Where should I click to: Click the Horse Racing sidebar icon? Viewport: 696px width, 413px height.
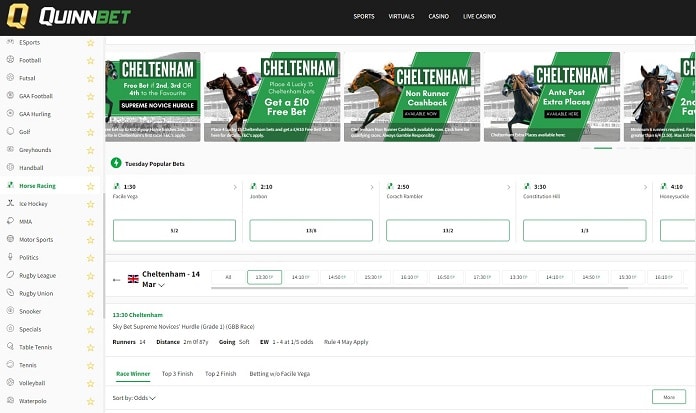tap(10, 185)
